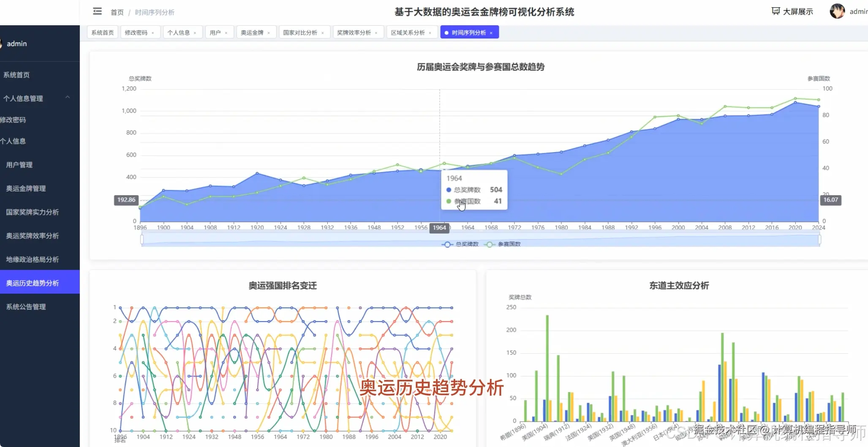Viewport: 868px width, 447px height.
Task: Open 用户管理 from the sidebar
Action: click(19, 165)
